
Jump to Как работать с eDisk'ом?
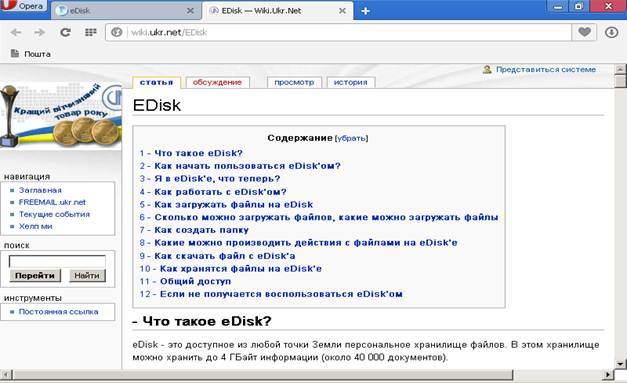tap(213, 192)
